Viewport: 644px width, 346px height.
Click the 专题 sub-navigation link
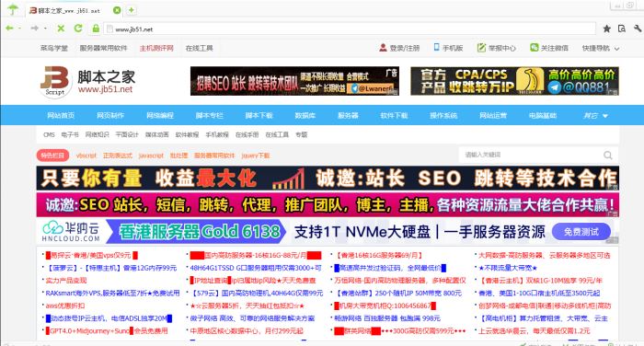302,134
